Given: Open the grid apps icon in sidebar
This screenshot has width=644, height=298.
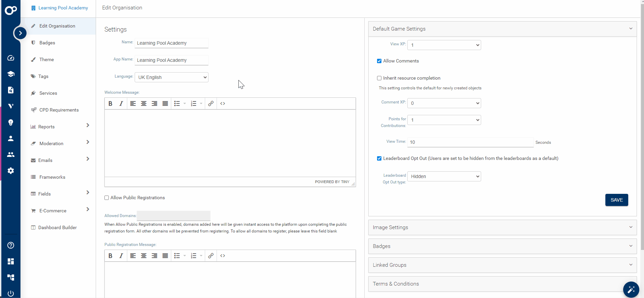Looking at the screenshot, I should coord(11,261).
